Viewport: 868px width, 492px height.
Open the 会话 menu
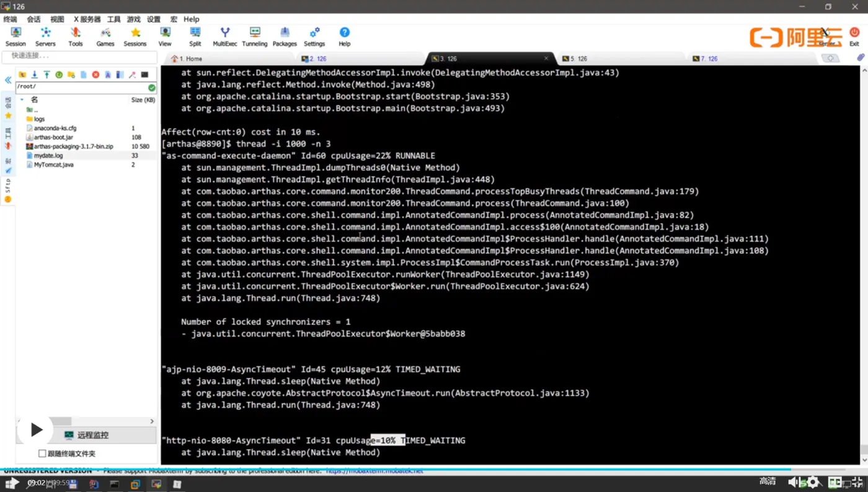coord(33,19)
